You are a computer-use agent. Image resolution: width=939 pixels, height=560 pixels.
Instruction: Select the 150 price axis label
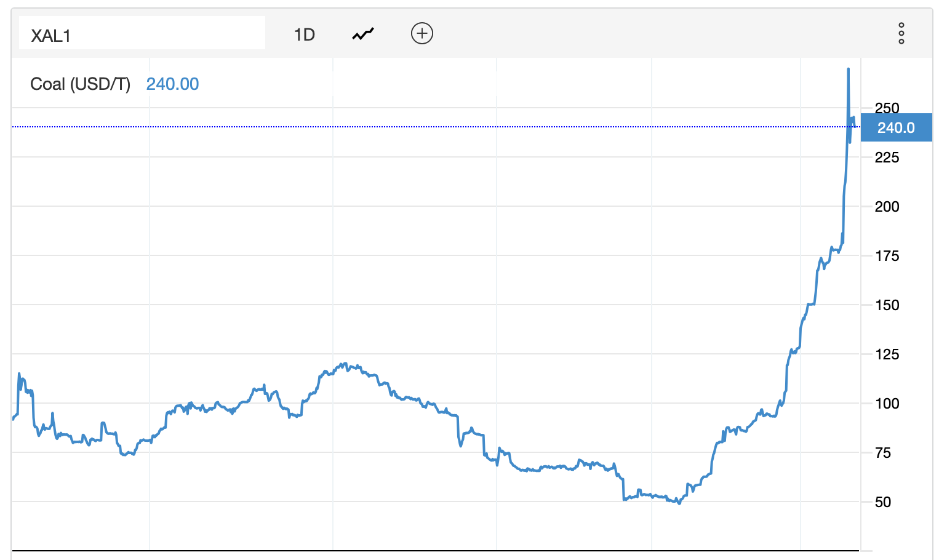pyautogui.click(x=887, y=305)
